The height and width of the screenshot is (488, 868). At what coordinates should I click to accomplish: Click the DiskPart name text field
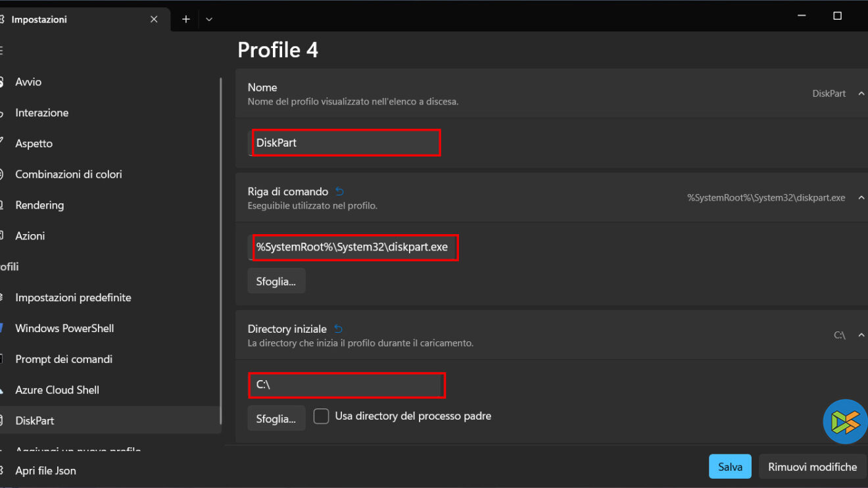[x=346, y=143]
